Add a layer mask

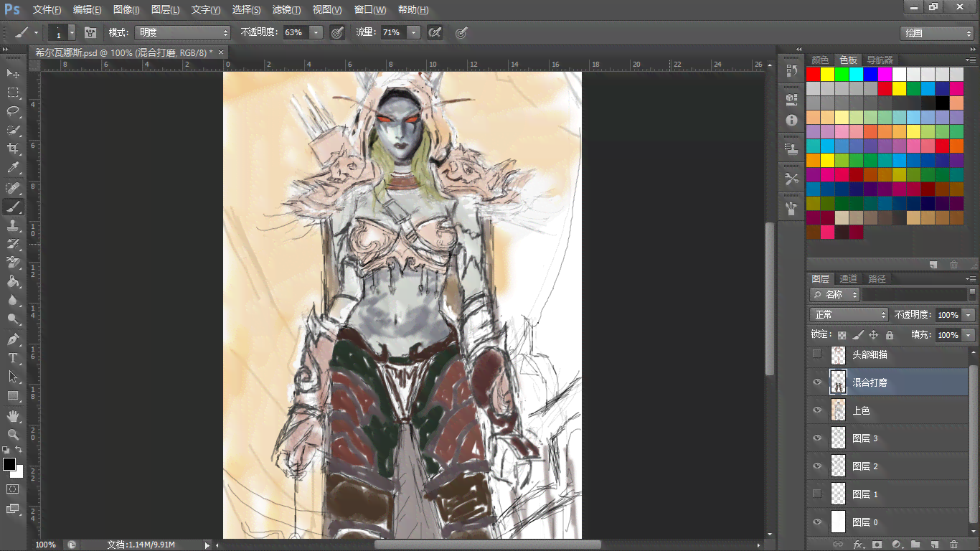tap(877, 545)
